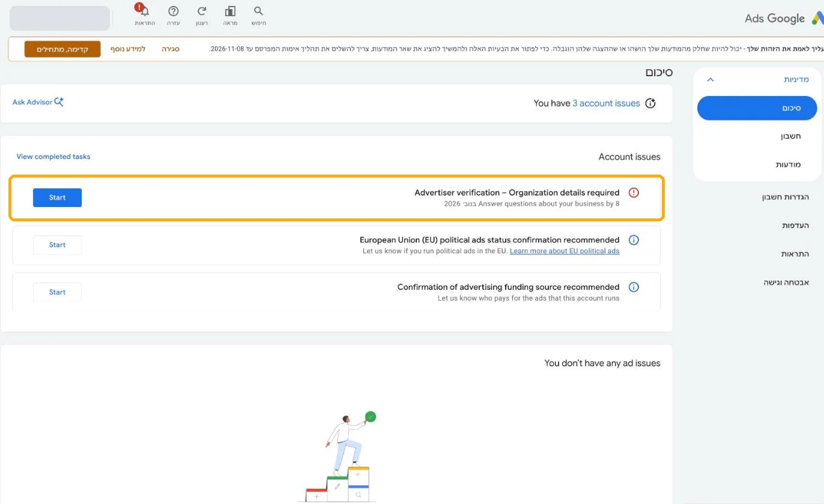Click the appearance (מראה) icon
Viewport: 824px width, 504px height.
click(x=230, y=11)
